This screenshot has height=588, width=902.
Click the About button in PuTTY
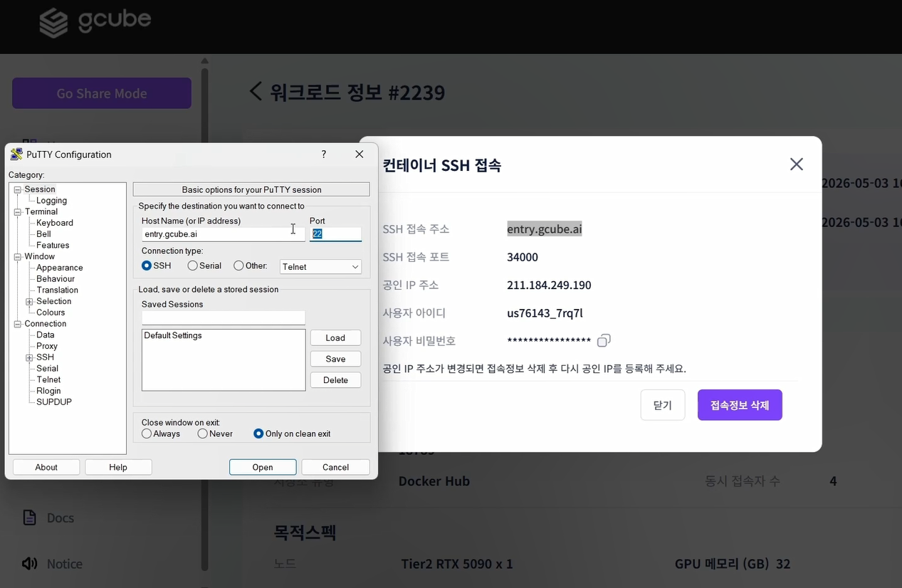[46, 467]
